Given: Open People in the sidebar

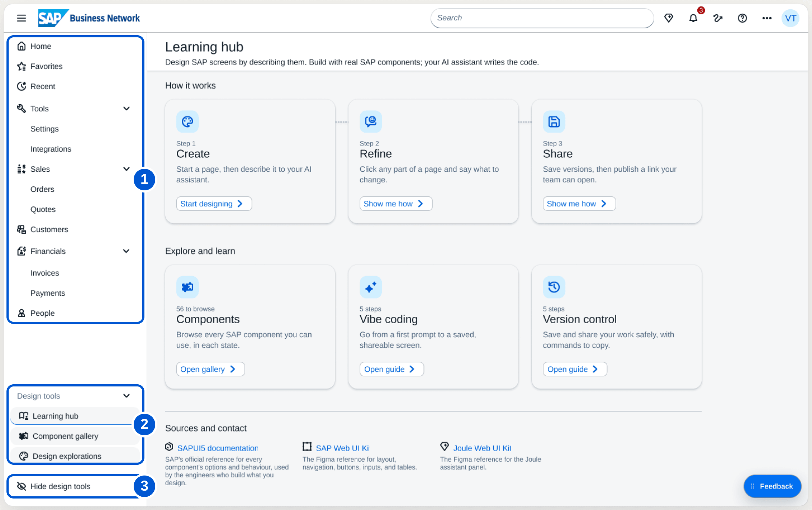Looking at the screenshot, I should 75,313.
